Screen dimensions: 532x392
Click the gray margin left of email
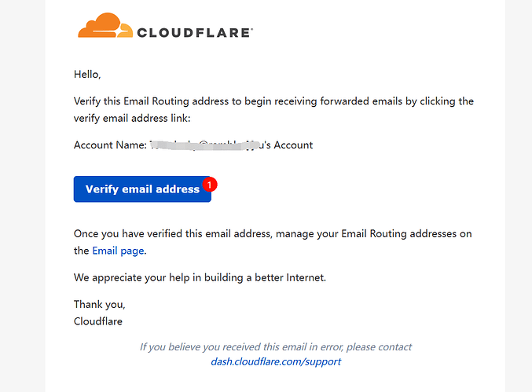click(22, 196)
